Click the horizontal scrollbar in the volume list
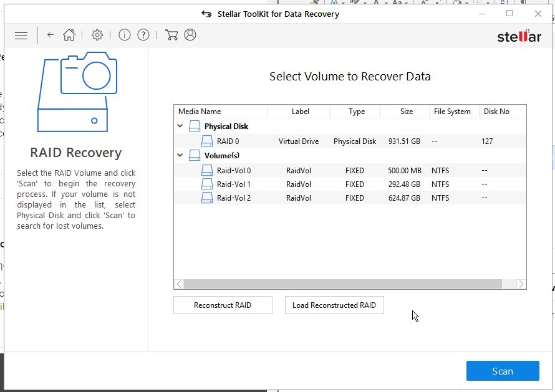The height and width of the screenshot is (392, 555). coord(343,284)
